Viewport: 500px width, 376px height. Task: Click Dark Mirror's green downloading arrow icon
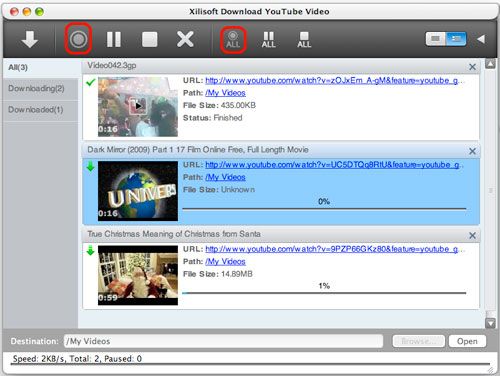[90, 166]
